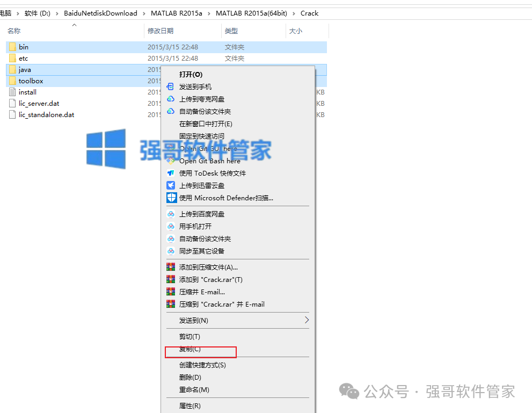The height and width of the screenshot is (413, 532).
Task: Click the ToDesk icon in context menu
Action: (171, 173)
